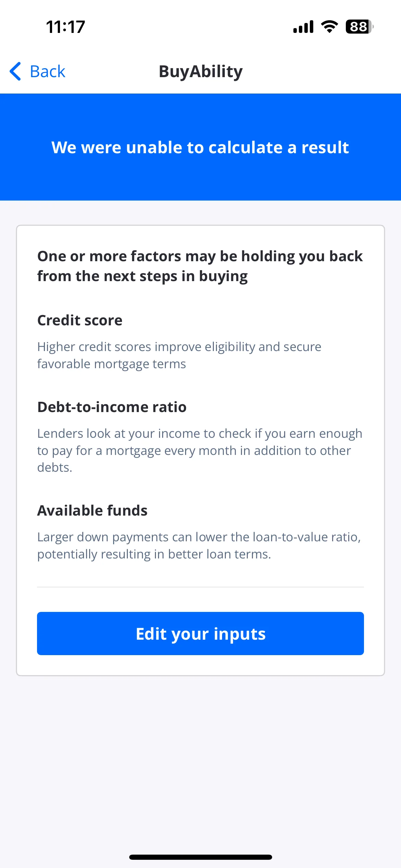Tap the home indicator bar at bottom

tap(200, 857)
